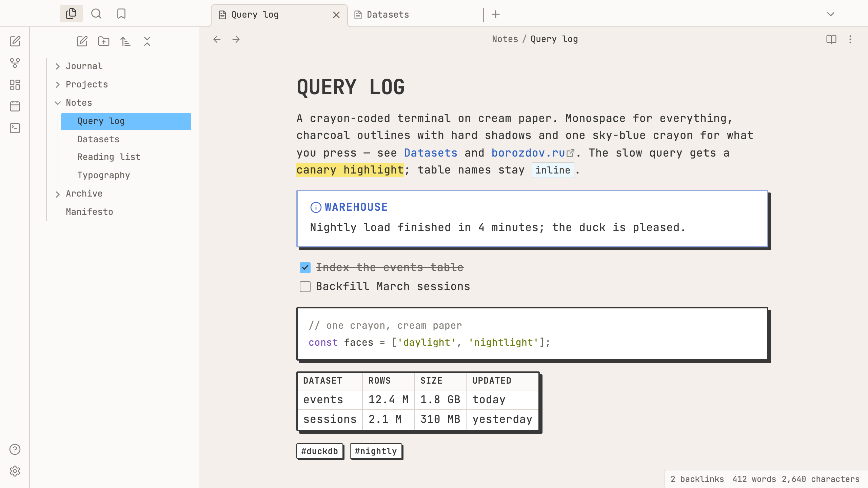Change sort order in file explorer

(125, 41)
